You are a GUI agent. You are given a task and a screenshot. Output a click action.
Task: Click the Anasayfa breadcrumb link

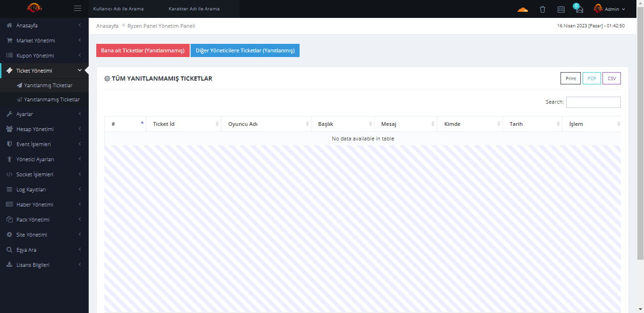tap(107, 26)
